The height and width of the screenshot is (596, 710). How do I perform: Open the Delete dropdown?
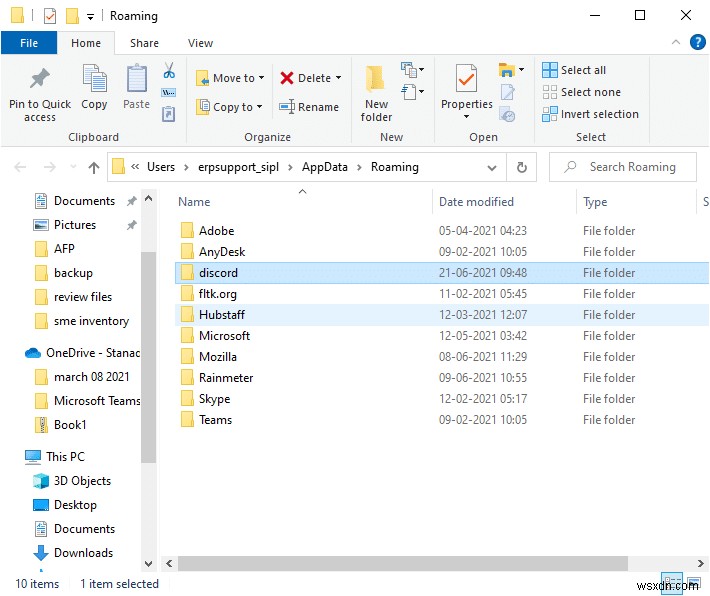tap(311, 78)
